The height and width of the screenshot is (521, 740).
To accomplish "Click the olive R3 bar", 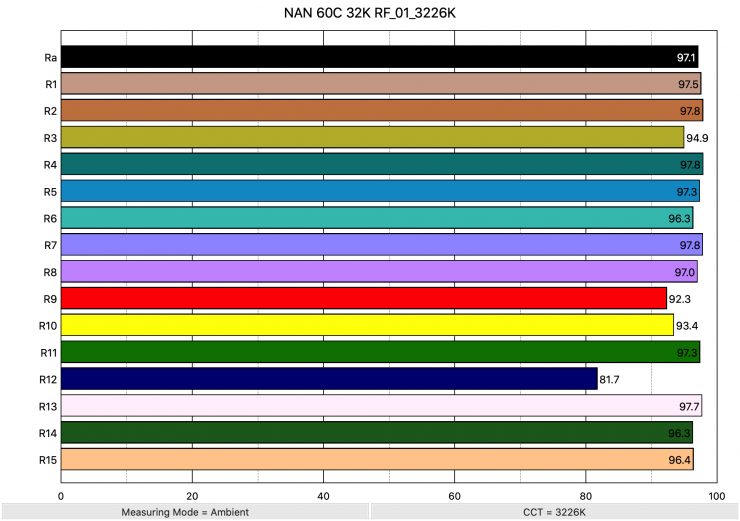I will tap(372, 137).
